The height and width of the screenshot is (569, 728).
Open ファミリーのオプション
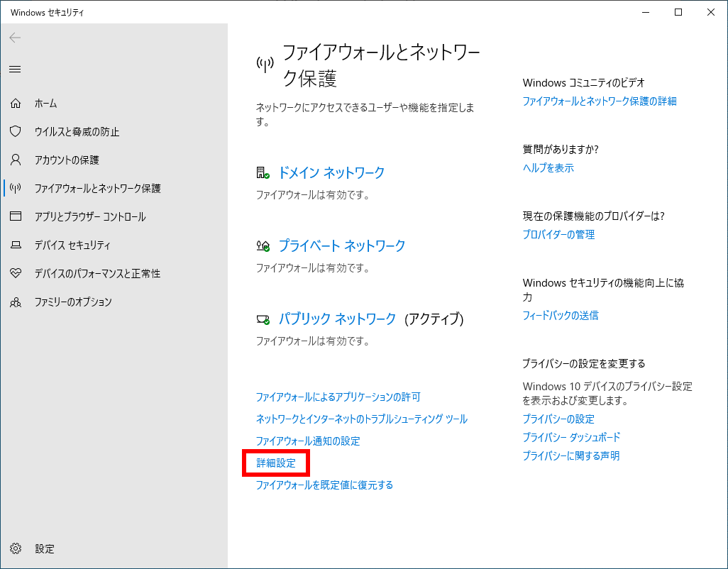[73, 302]
